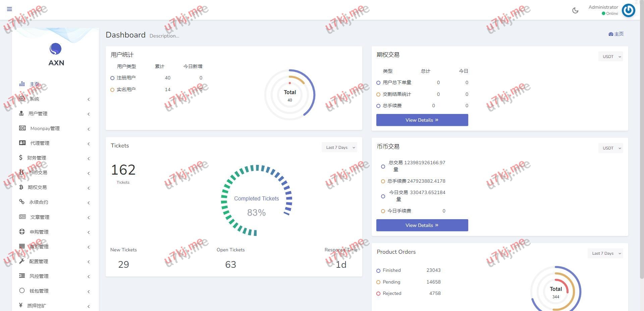The image size is (644, 311).
Task: Click the 申购管理 lifebuoy icon
Action: coord(22,232)
